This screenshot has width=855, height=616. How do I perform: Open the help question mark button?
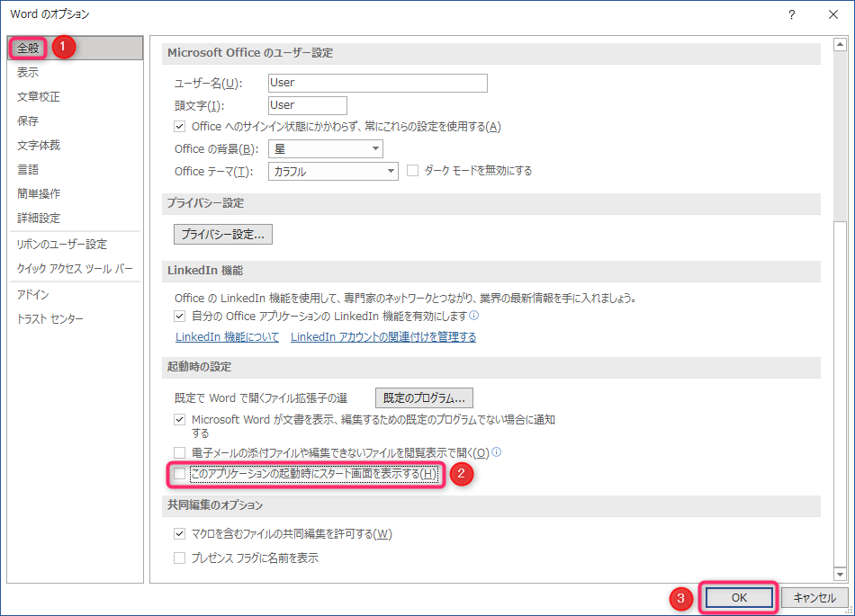click(791, 14)
